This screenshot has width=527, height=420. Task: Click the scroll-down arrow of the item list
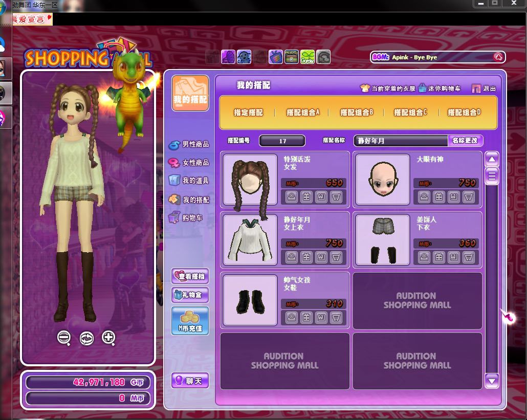tap(492, 381)
